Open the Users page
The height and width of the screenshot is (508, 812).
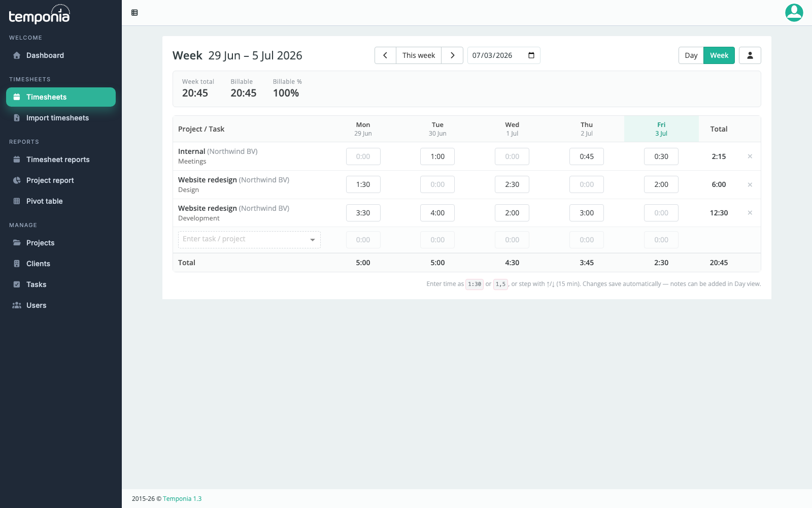(61, 305)
